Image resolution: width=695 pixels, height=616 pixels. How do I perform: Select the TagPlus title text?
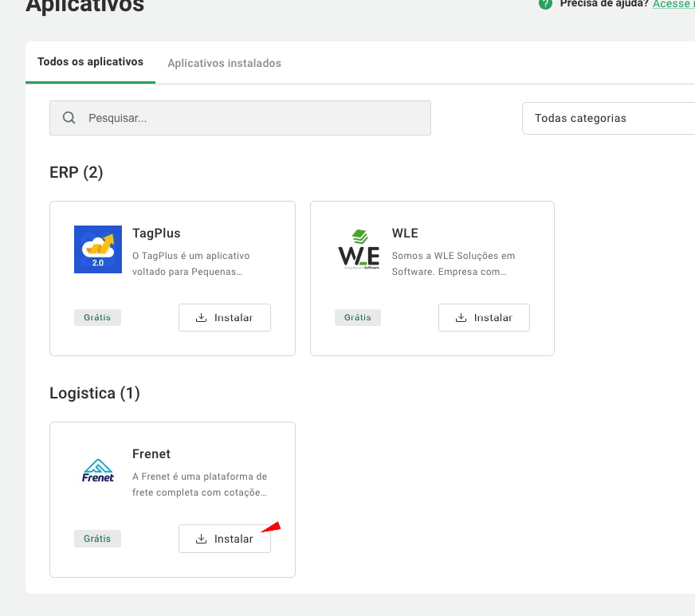tap(156, 233)
